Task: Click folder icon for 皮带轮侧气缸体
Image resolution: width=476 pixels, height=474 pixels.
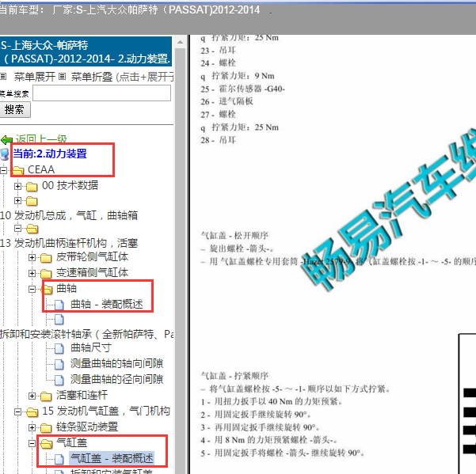Action: tap(46, 258)
